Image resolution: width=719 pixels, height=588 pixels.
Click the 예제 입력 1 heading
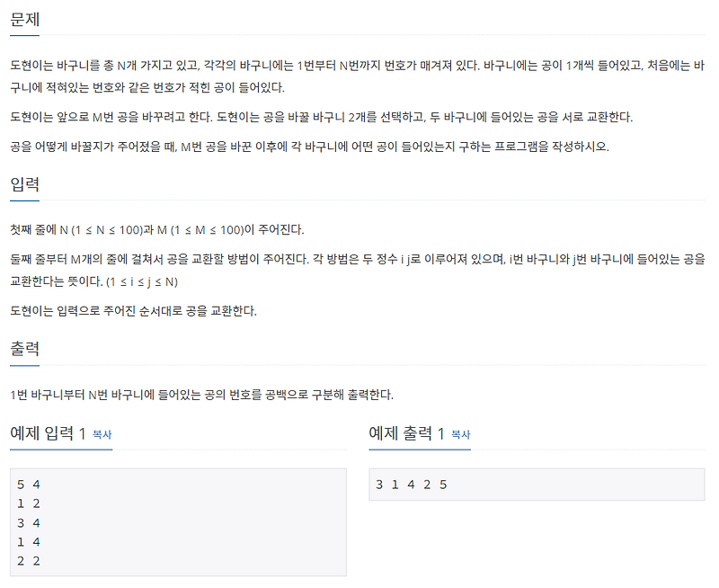(x=49, y=434)
